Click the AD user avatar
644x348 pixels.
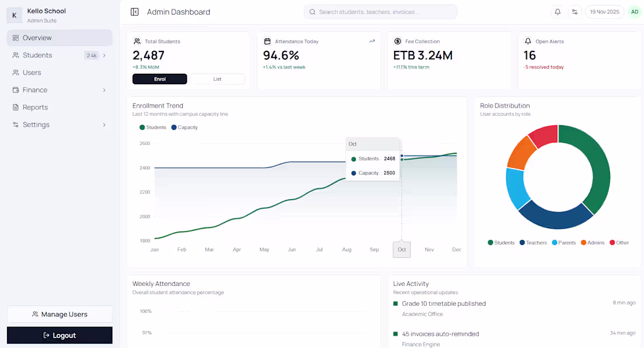click(x=634, y=12)
